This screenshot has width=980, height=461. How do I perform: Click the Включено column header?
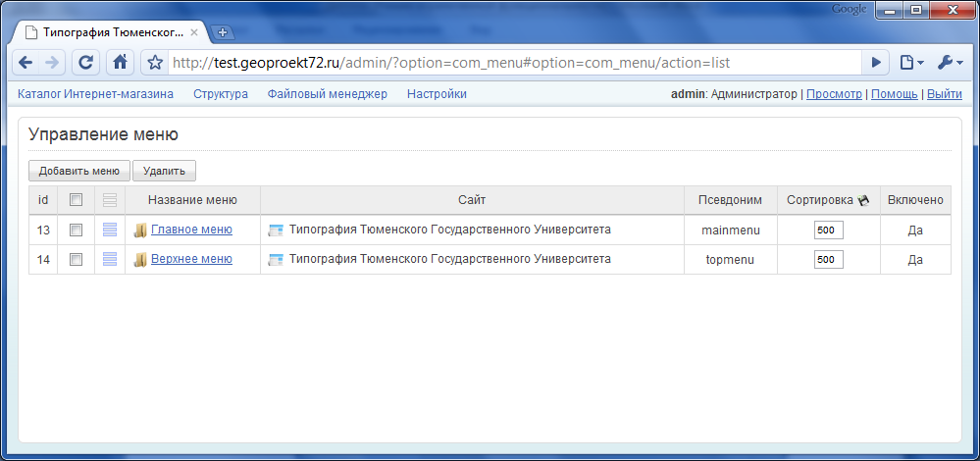(x=915, y=200)
